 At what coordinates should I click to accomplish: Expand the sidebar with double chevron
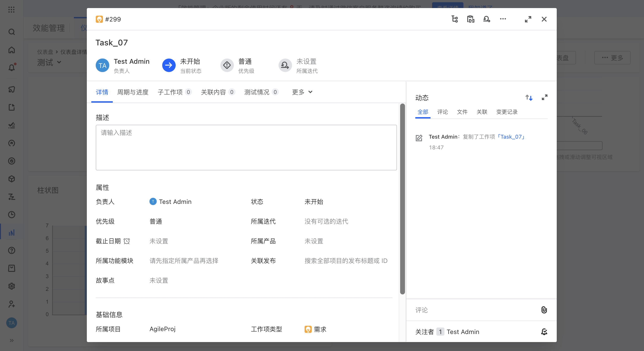pyautogui.click(x=11, y=340)
